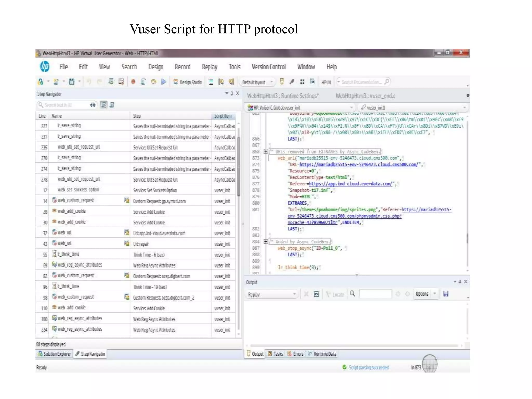This screenshot has height=399, width=532.
Task: Click the clear output X icon
Action: [306, 294]
